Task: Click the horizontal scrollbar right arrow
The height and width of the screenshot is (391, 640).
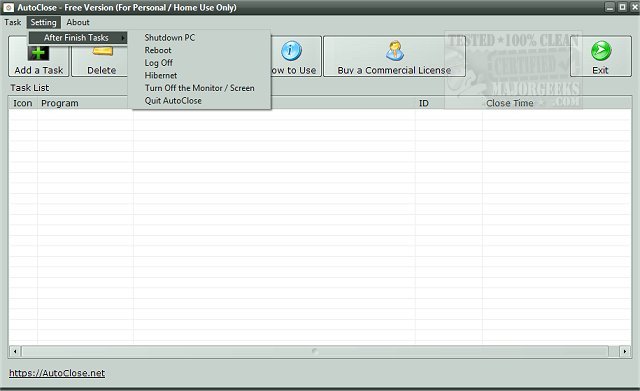Action: (x=625, y=351)
